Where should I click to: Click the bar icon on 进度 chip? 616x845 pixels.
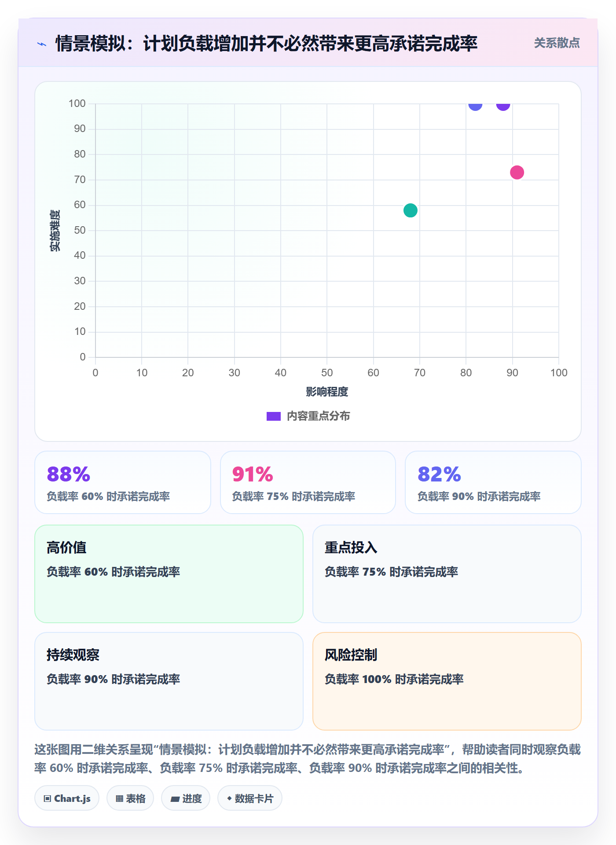pos(175,799)
